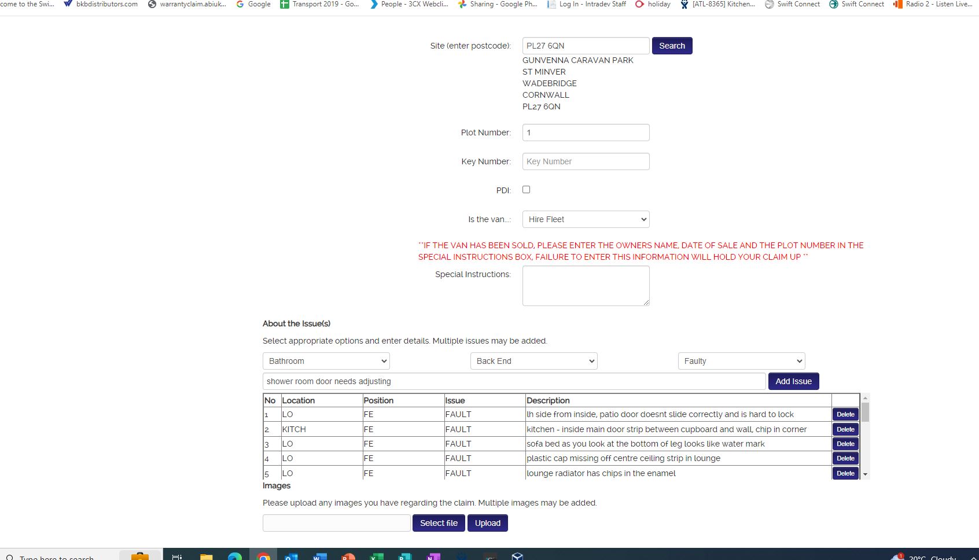This screenshot has height=560, width=979.
Task: Click the 'About the Issue(s)' heading
Action: 296,323
